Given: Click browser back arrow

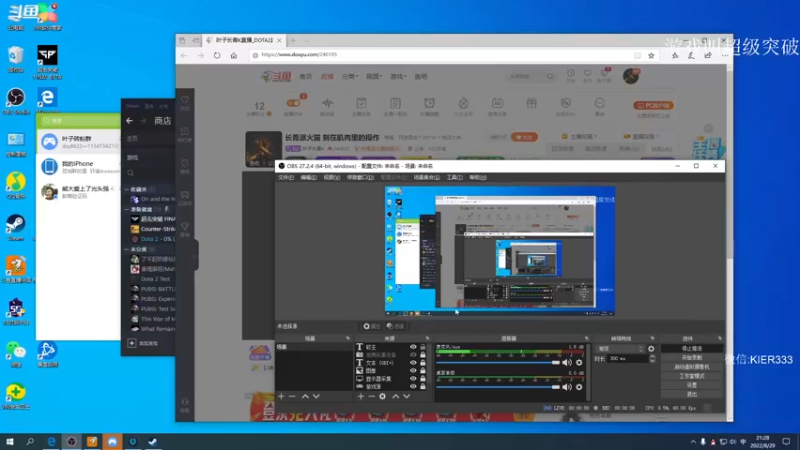Looking at the screenshot, I should [x=184, y=55].
